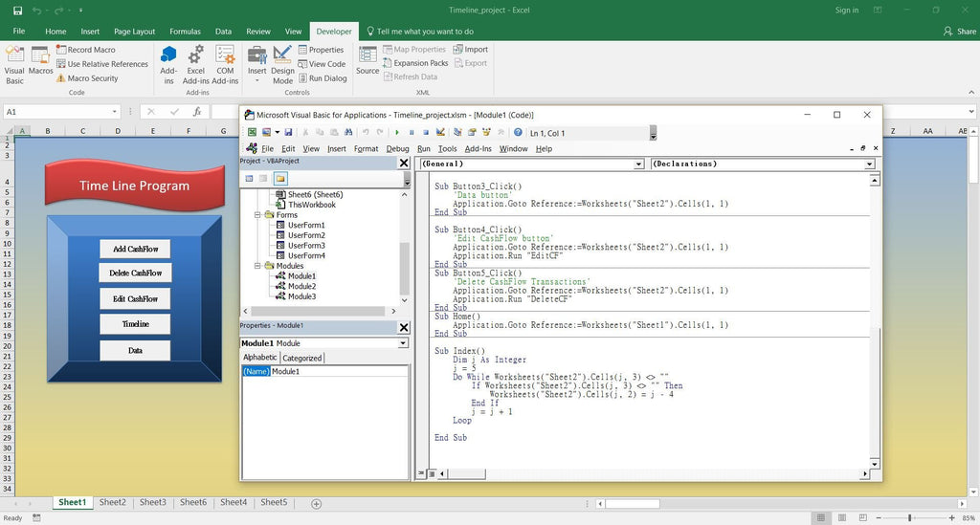Open the Visual Basic editor from ribbon
The height and width of the screenshot is (525, 980).
point(14,65)
